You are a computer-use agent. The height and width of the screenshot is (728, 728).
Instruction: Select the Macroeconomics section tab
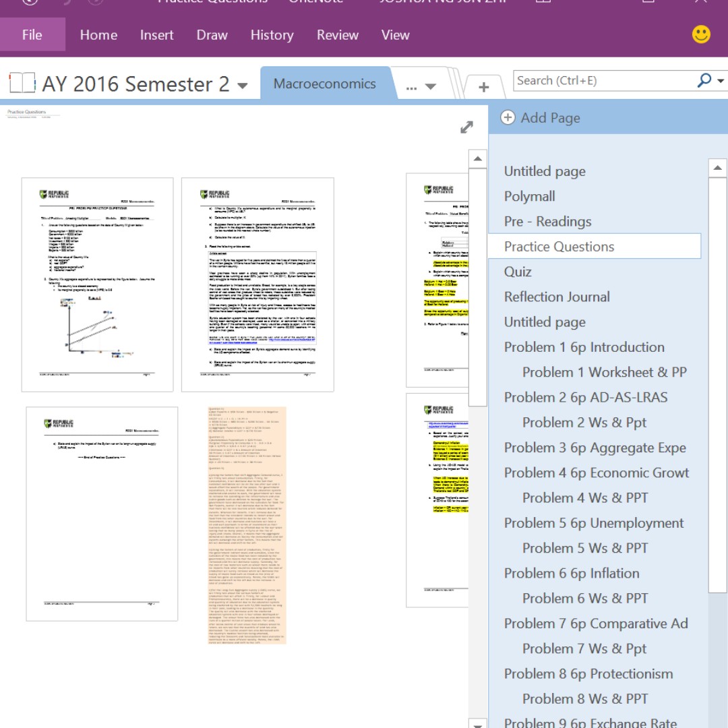pos(324,84)
